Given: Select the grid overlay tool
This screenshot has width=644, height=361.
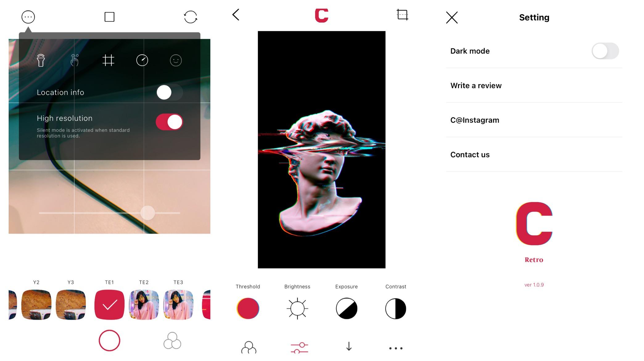Looking at the screenshot, I should click(108, 60).
